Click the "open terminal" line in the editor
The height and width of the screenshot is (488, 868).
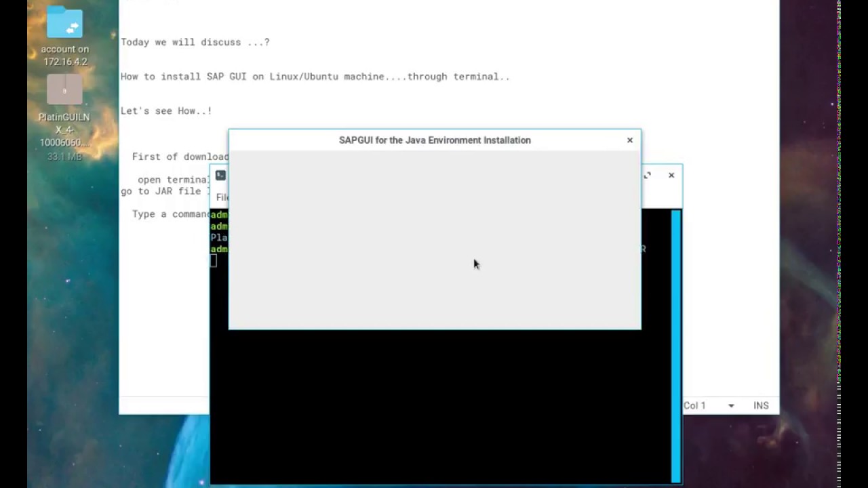click(174, 180)
